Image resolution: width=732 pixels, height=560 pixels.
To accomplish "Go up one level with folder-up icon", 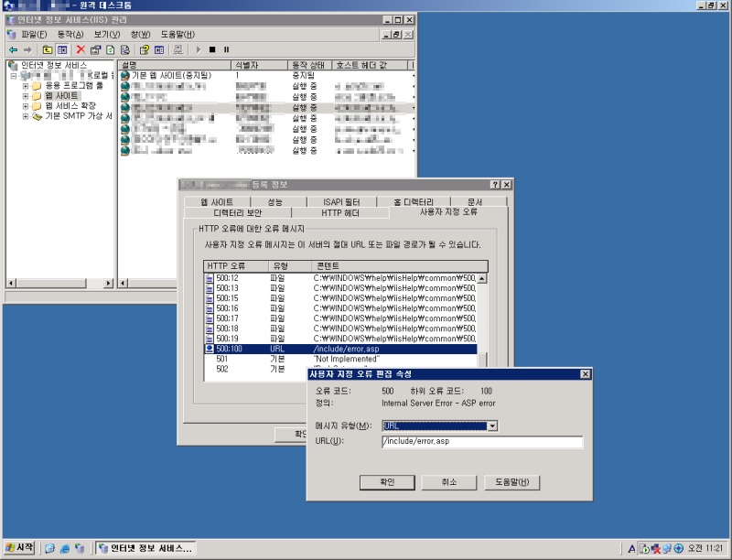I will [x=48, y=49].
